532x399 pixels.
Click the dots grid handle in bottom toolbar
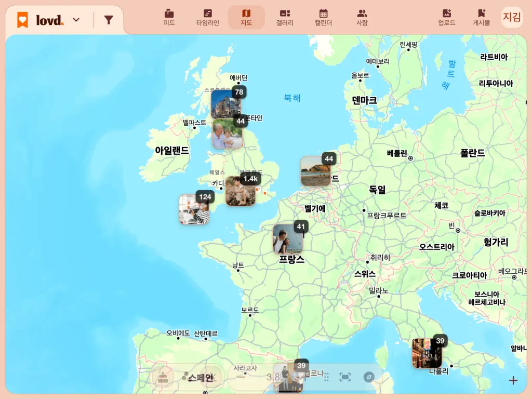(x=326, y=377)
